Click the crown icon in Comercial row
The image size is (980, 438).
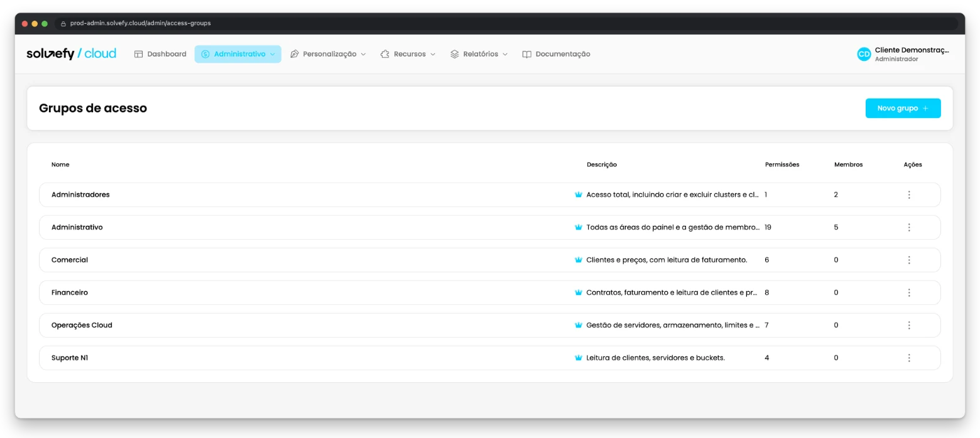click(x=579, y=260)
